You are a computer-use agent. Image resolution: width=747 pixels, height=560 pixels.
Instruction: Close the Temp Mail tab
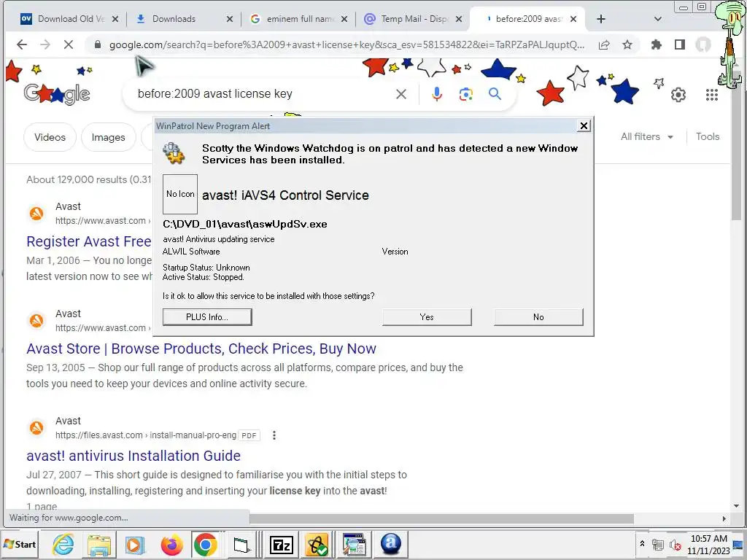click(x=459, y=19)
